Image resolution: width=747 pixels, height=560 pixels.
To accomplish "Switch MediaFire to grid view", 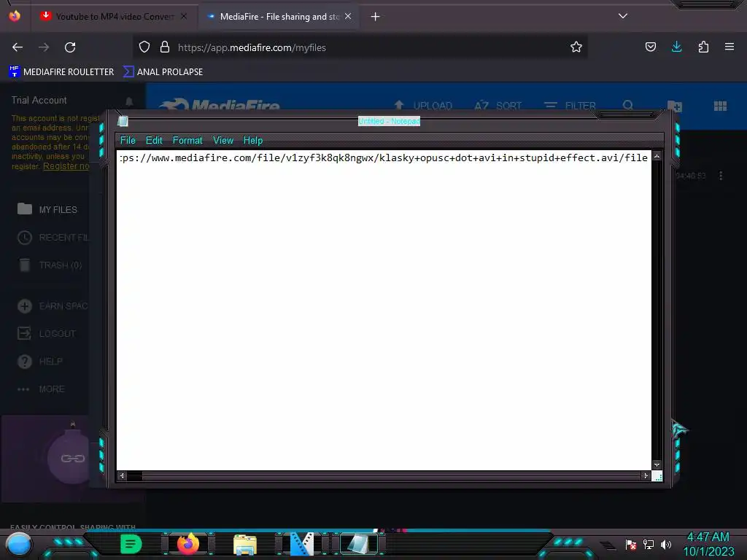I will coord(720,106).
